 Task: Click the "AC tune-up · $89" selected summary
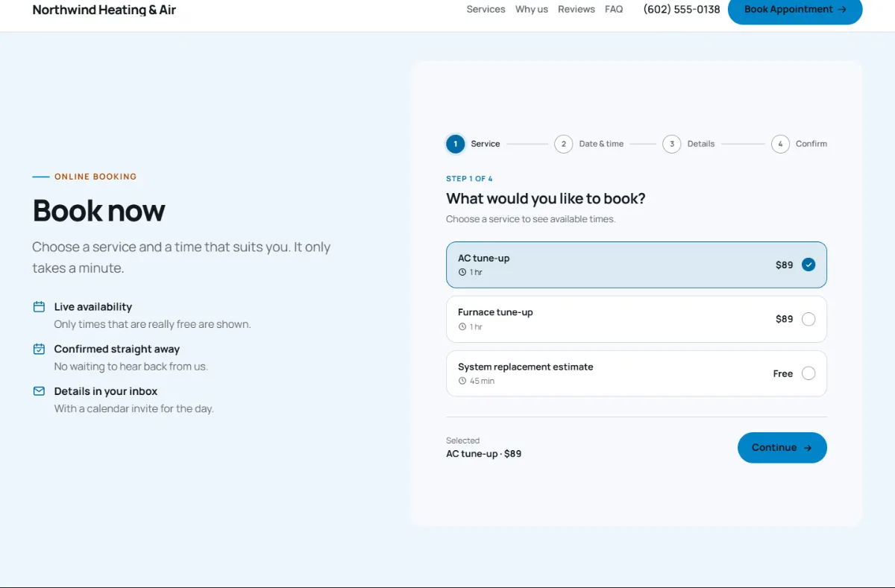[483, 454]
